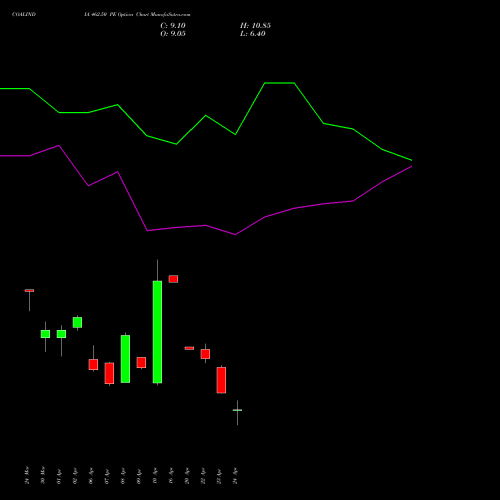Image resolution: width=500 pixels, height=500 pixels.
Task: Click the red candlestick for 16 Apr
Action: coord(173,279)
